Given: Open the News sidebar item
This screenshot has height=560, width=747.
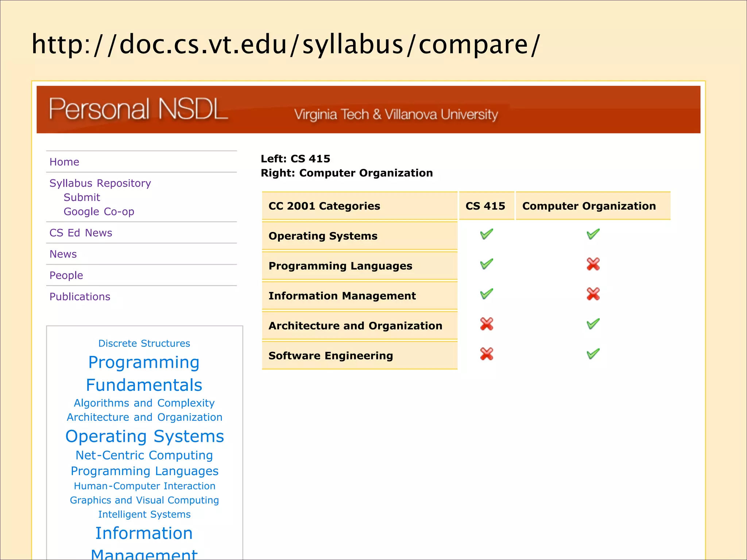Looking at the screenshot, I should [x=63, y=254].
